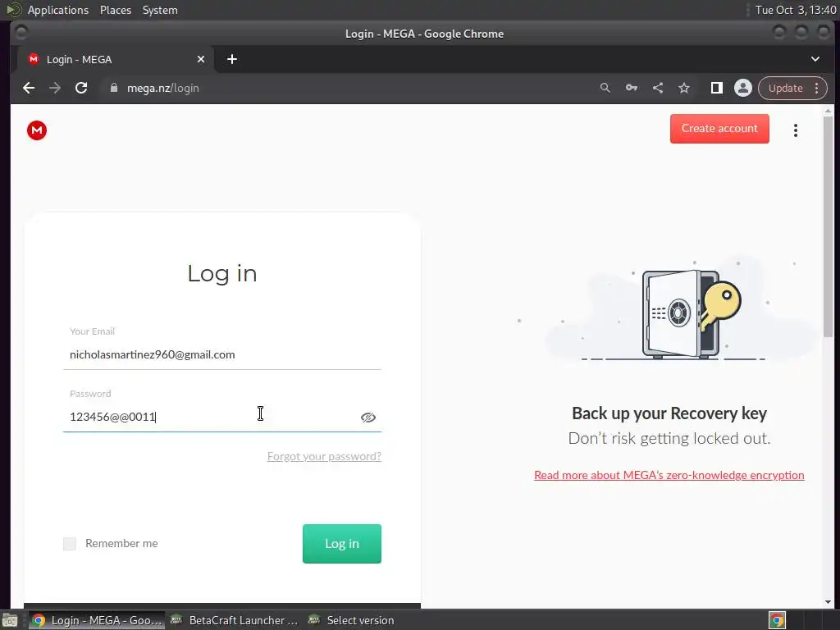Toggle password visibility eye icon
This screenshot has height=630, width=840.
(368, 418)
